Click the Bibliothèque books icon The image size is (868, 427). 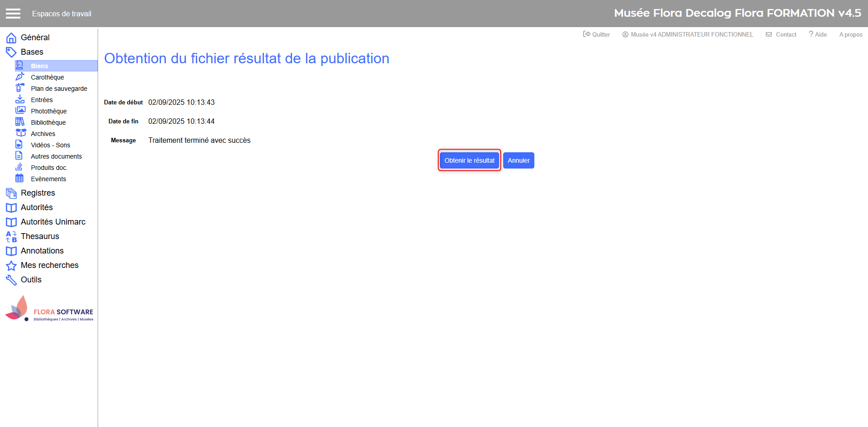click(20, 122)
